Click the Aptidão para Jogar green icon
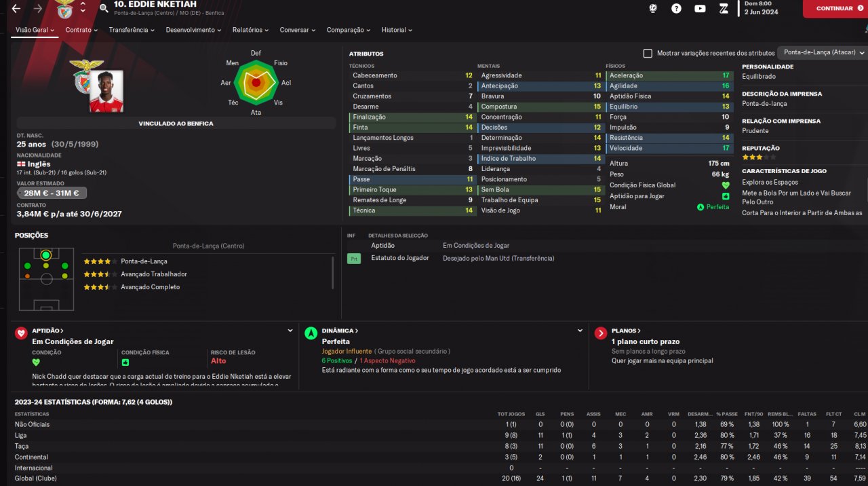868x486 pixels. pos(726,196)
